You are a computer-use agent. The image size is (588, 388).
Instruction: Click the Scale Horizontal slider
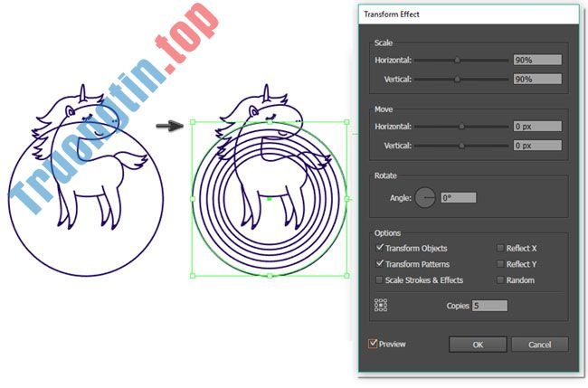(461, 61)
